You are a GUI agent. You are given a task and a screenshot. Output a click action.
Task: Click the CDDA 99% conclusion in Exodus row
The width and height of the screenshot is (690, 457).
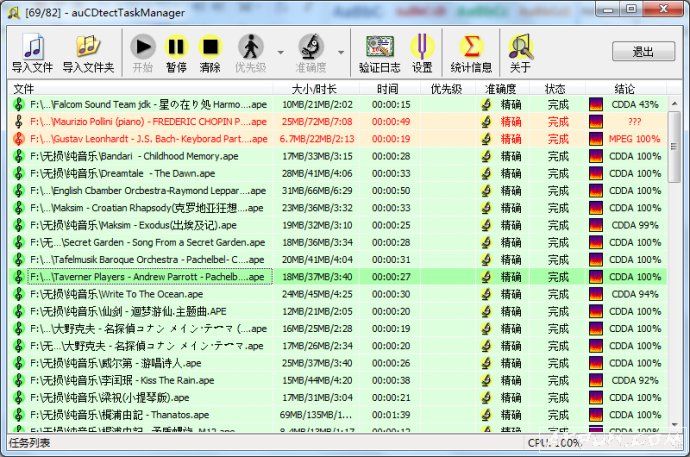click(635, 225)
